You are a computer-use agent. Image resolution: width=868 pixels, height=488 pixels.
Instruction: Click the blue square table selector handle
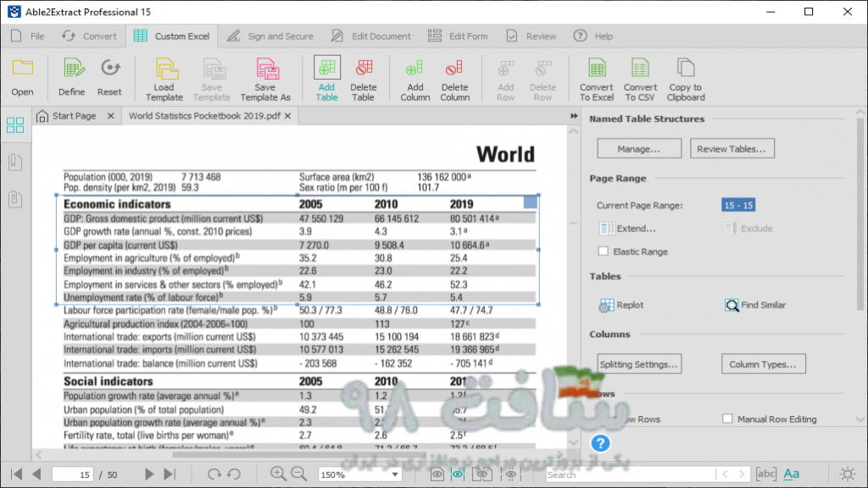530,202
